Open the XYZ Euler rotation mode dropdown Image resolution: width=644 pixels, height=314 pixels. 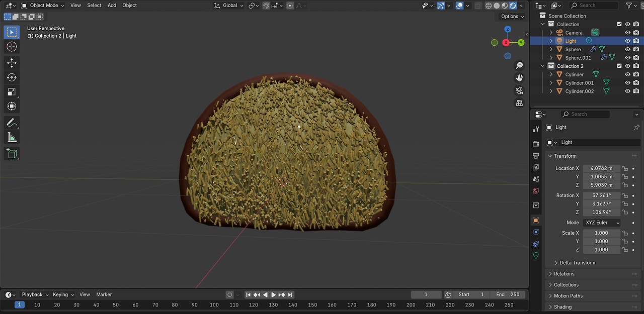click(601, 223)
